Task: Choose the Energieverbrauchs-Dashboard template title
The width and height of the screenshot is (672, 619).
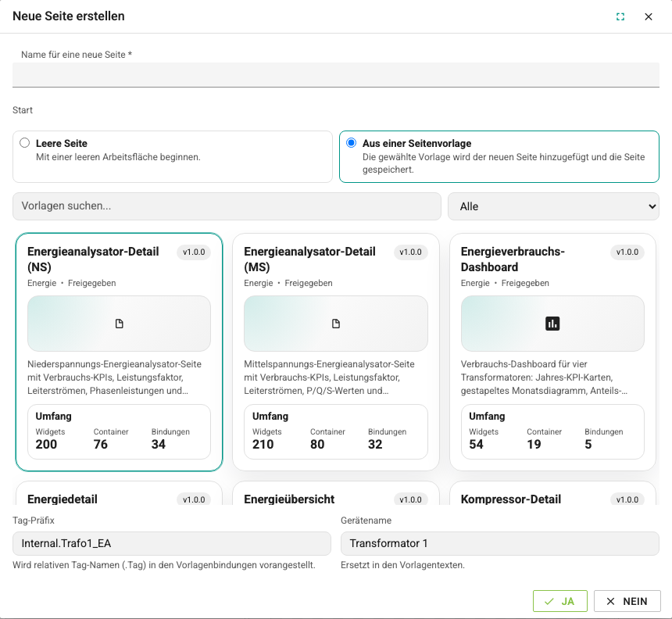Action: [513, 259]
